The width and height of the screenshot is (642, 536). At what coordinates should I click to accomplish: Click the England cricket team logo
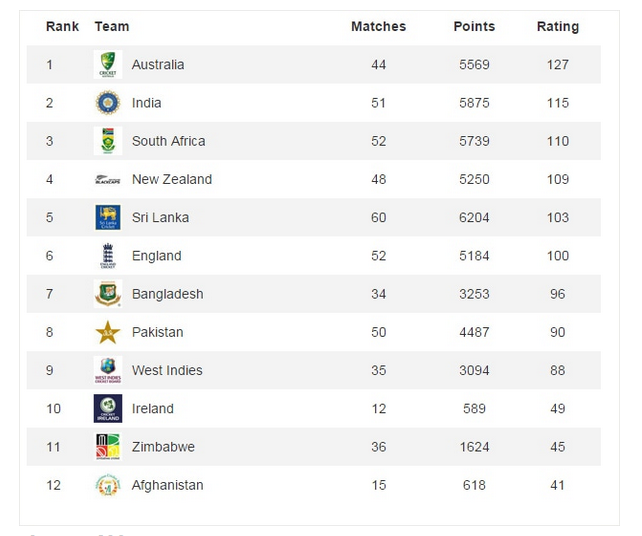pos(107,256)
